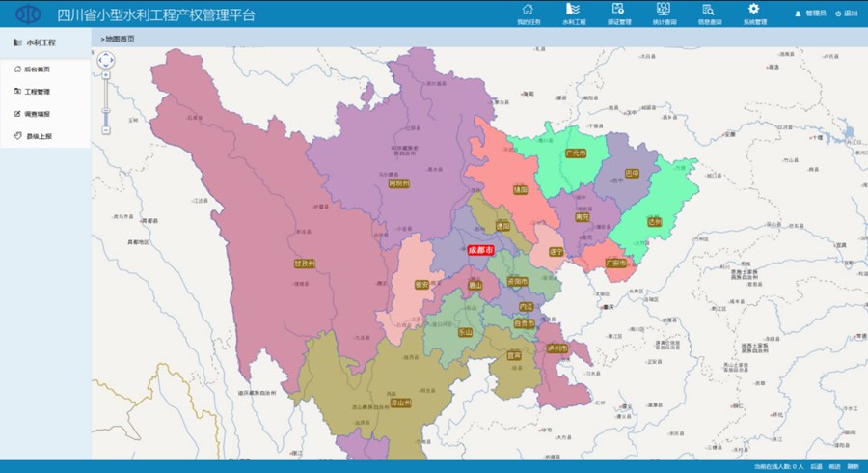
Task: Open the 统计查询 module
Action: [664, 13]
